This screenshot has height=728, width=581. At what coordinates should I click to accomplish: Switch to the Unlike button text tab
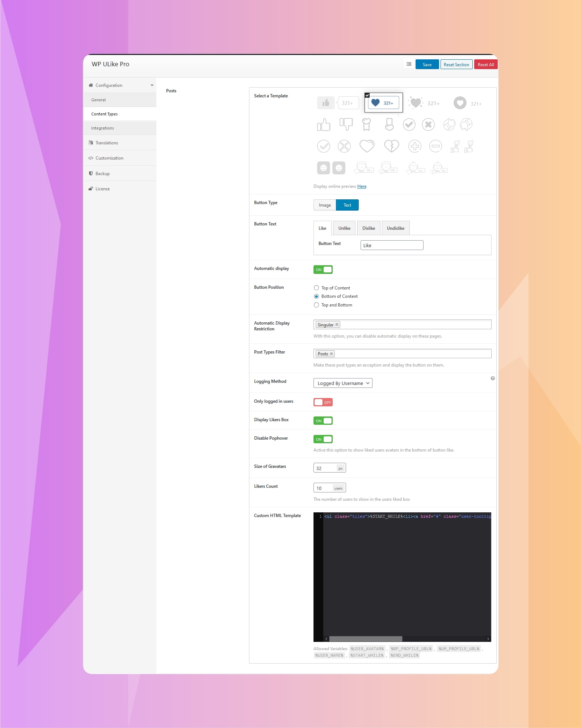[x=344, y=228]
